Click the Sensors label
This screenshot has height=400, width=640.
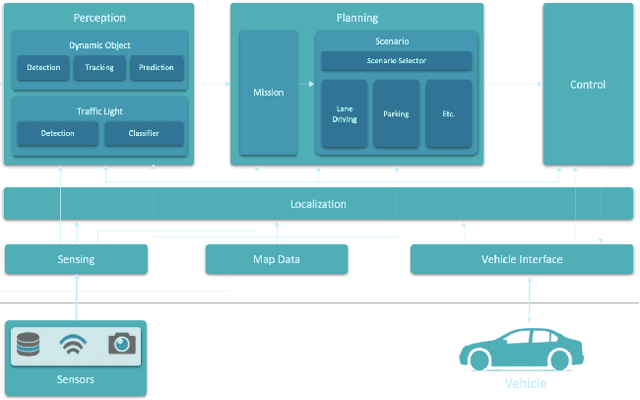[76, 380]
